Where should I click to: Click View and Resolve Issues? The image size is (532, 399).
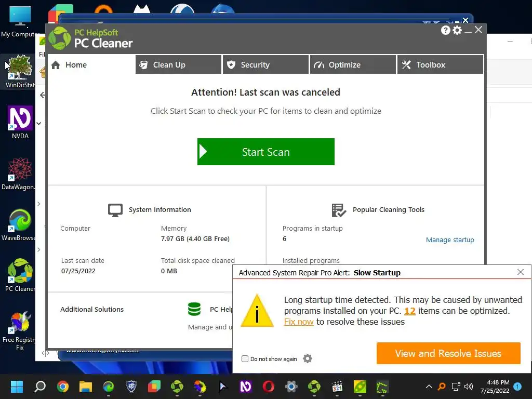tap(448, 353)
